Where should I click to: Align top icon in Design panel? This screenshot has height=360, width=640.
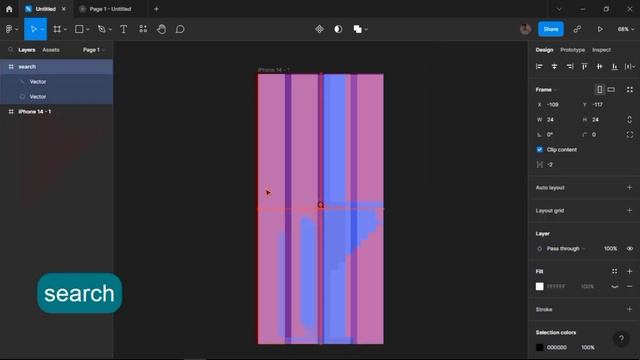coord(584,66)
